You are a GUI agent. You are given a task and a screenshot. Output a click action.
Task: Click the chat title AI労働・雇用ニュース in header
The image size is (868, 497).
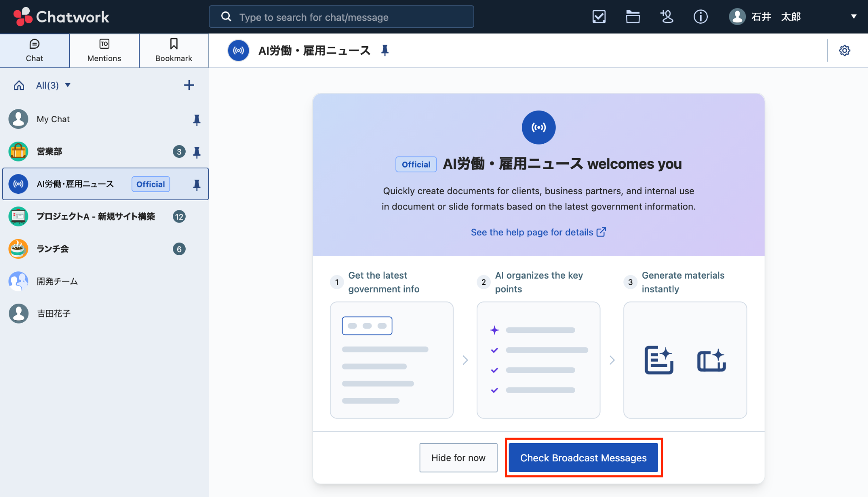314,51
